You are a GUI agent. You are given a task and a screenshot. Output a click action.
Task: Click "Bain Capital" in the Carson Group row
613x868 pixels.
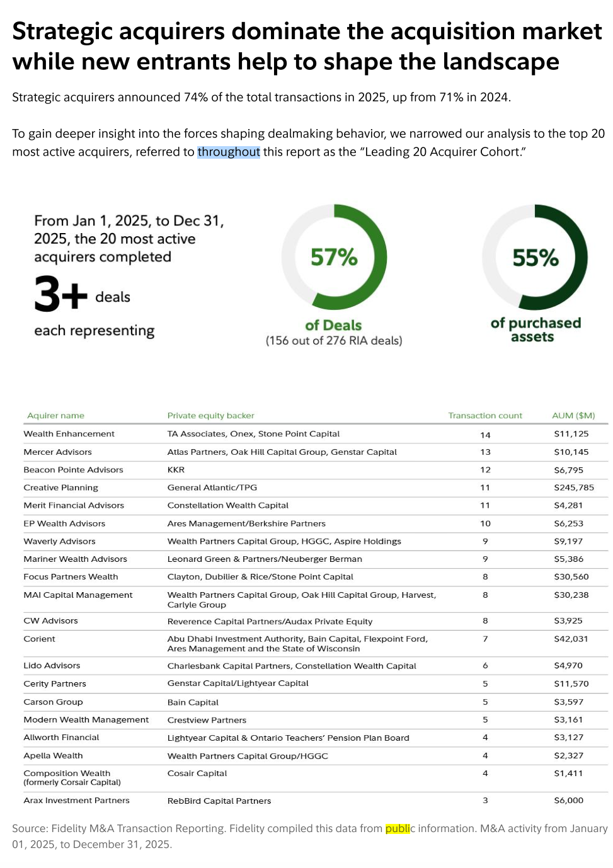tap(193, 702)
